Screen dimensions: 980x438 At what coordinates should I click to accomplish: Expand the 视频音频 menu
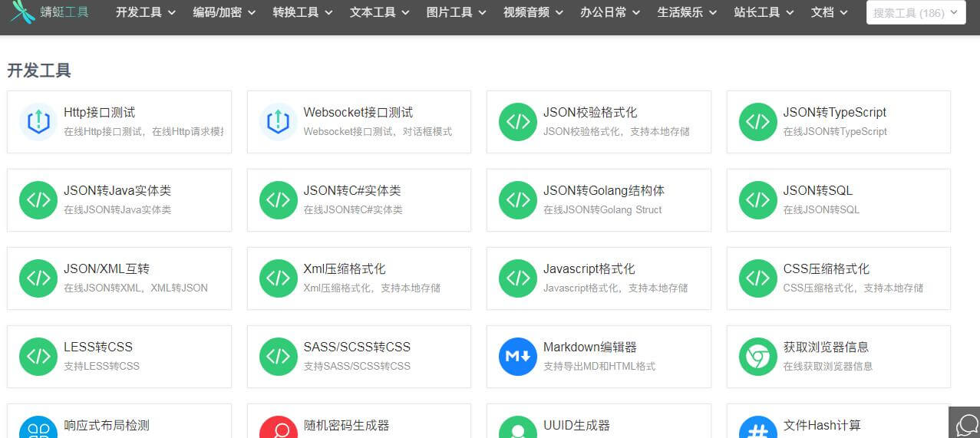click(x=533, y=12)
